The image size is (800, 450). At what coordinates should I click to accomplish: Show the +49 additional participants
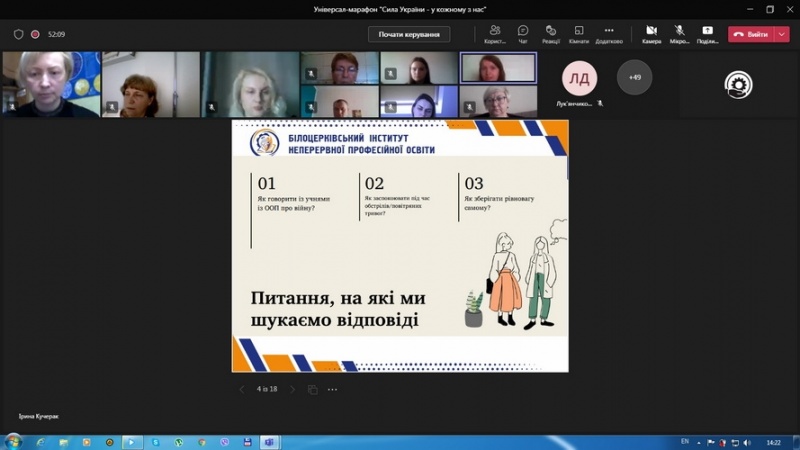tap(634, 77)
